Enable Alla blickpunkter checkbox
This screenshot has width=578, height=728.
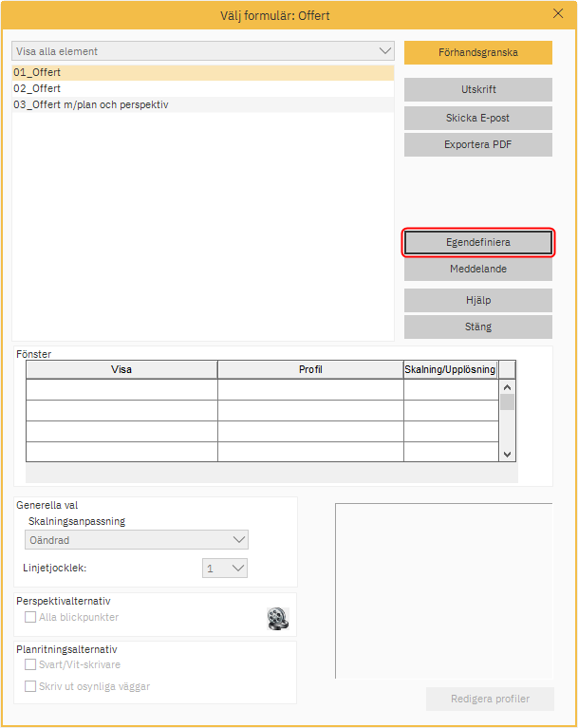point(30,617)
